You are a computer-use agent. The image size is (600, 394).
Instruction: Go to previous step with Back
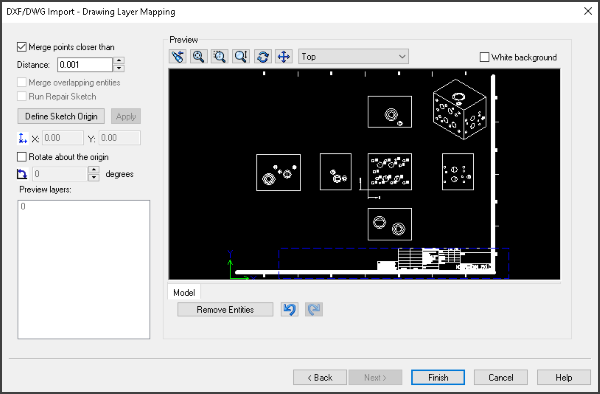[320, 378]
